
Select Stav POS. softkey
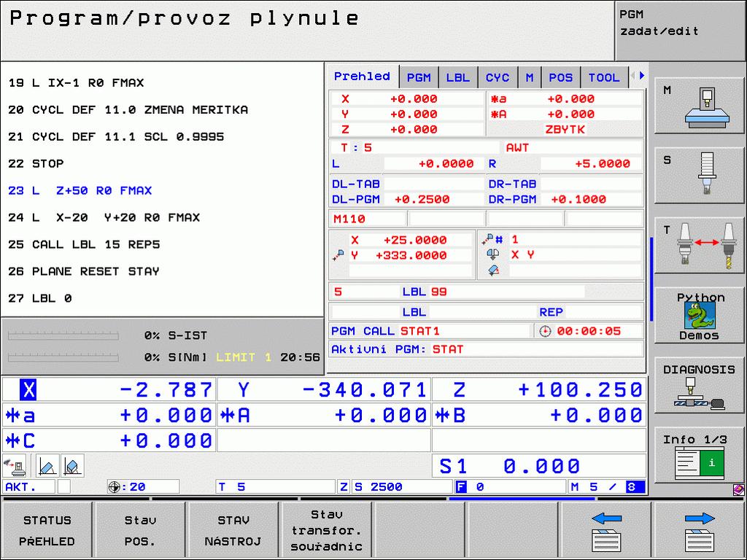click(140, 531)
